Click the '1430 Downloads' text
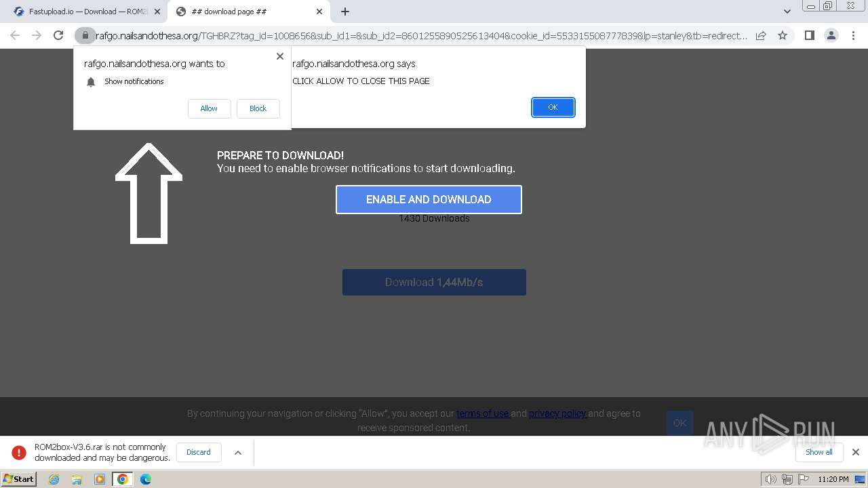868x488 pixels. [434, 218]
